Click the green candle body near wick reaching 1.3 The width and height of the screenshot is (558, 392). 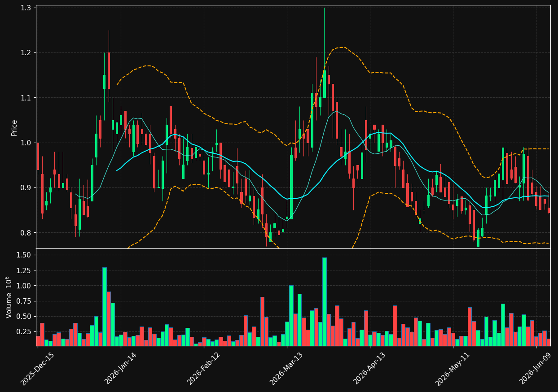pyautogui.click(x=324, y=84)
